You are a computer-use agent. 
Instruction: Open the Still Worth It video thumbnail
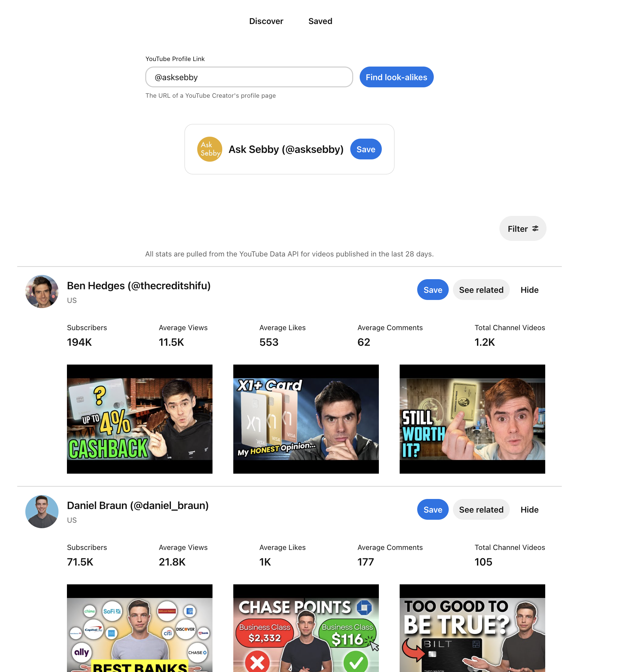click(x=472, y=419)
